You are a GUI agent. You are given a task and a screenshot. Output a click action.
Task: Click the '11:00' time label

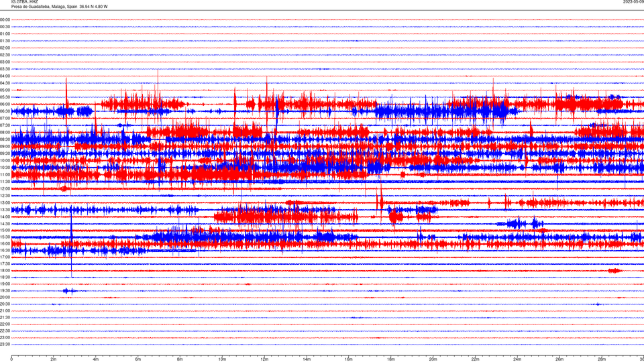(5, 174)
